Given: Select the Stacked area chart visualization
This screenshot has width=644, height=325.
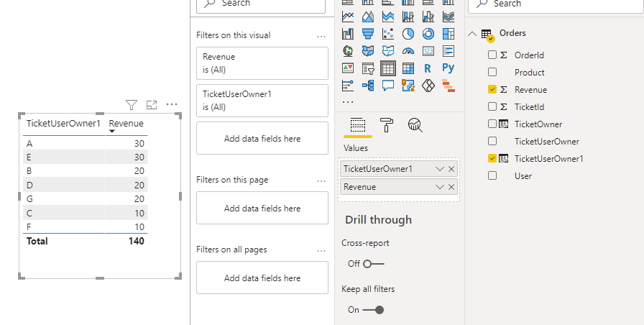Looking at the screenshot, I should click(x=388, y=17).
